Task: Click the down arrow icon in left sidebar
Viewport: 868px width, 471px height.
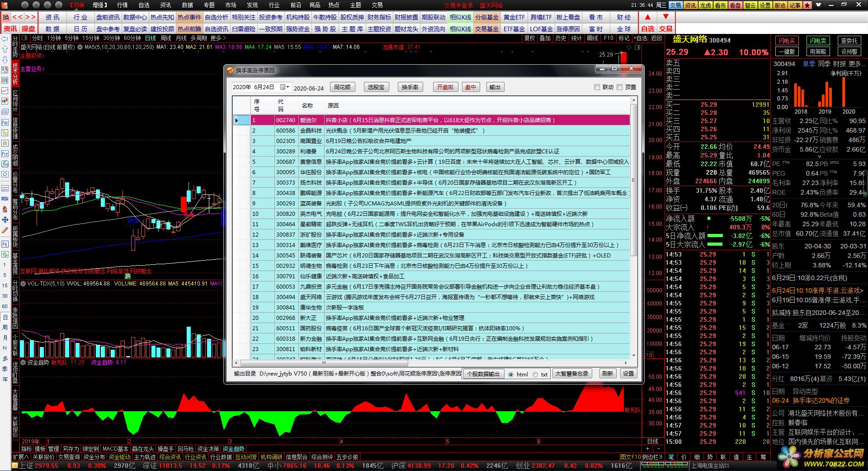Action: click(5, 60)
